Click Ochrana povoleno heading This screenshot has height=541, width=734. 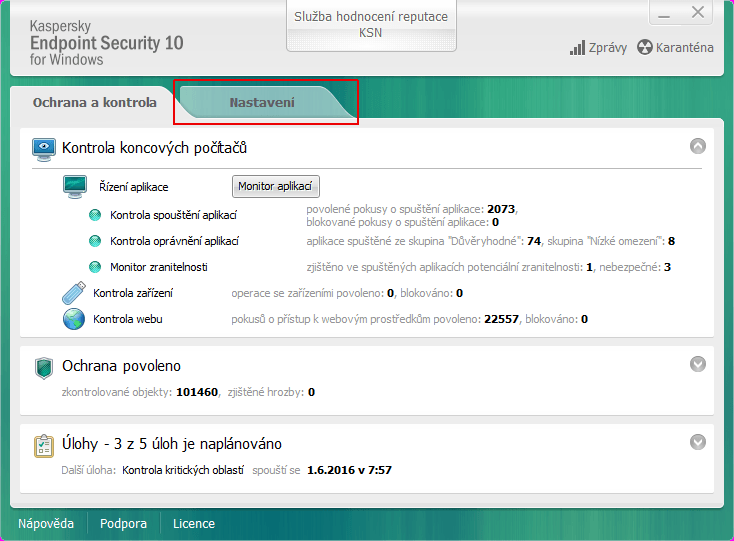121,366
